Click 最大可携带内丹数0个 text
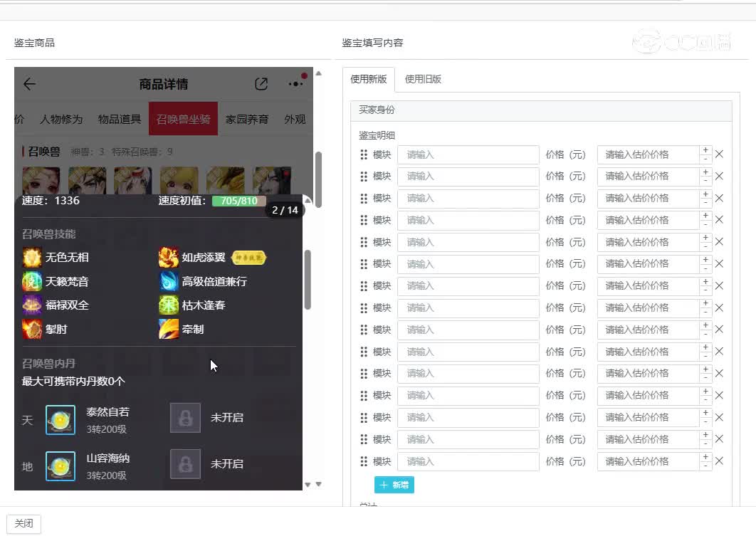 [x=73, y=382]
